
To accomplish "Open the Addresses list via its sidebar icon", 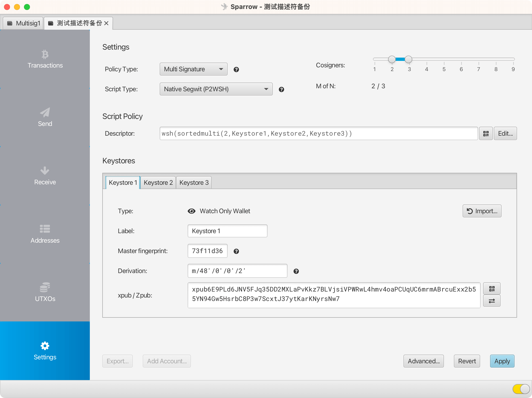I will pyautogui.click(x=45, y=229).
